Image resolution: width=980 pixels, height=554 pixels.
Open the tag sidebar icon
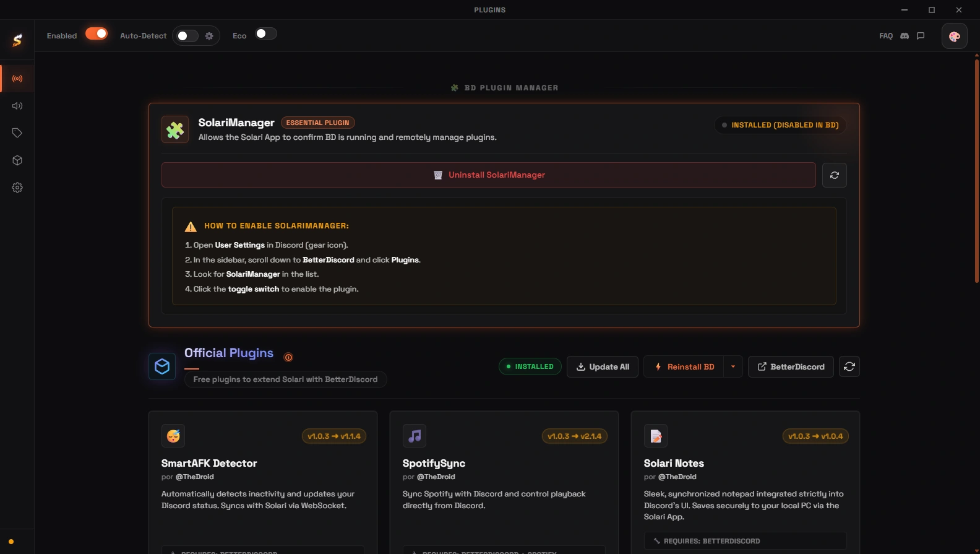click(17, 133)
